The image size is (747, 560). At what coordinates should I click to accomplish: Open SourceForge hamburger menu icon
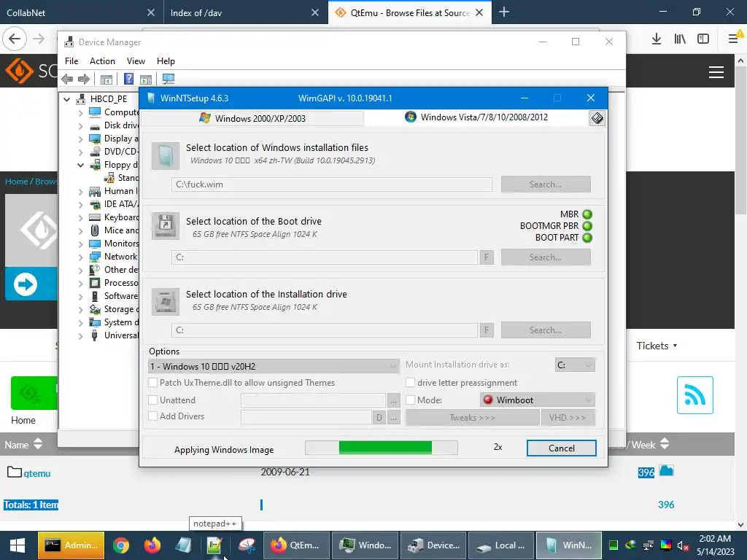pyautogui.click(x=716, y=72)
